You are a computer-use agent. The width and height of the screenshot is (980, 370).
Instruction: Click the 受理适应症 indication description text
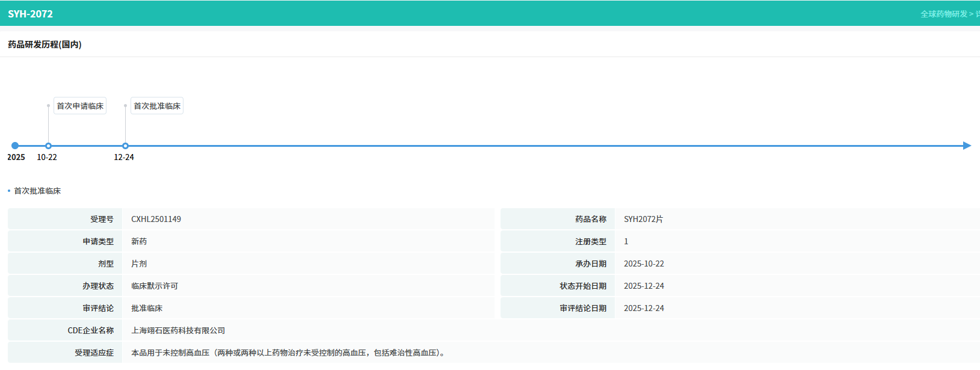[289, 353]
